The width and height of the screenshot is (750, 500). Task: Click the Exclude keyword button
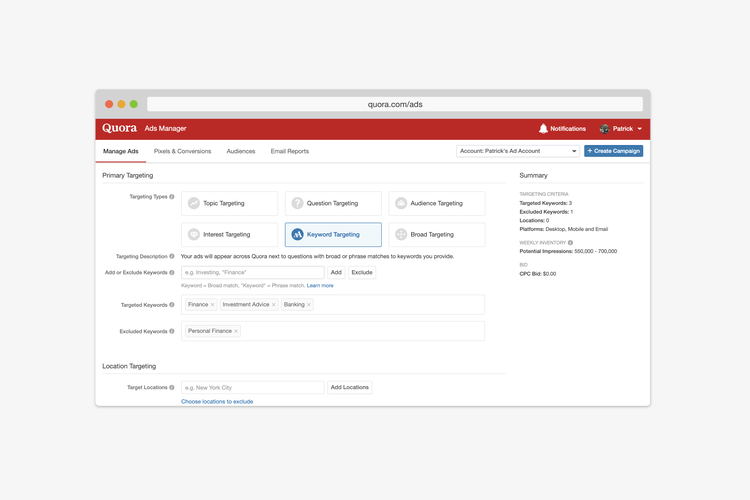click(362, 273)
